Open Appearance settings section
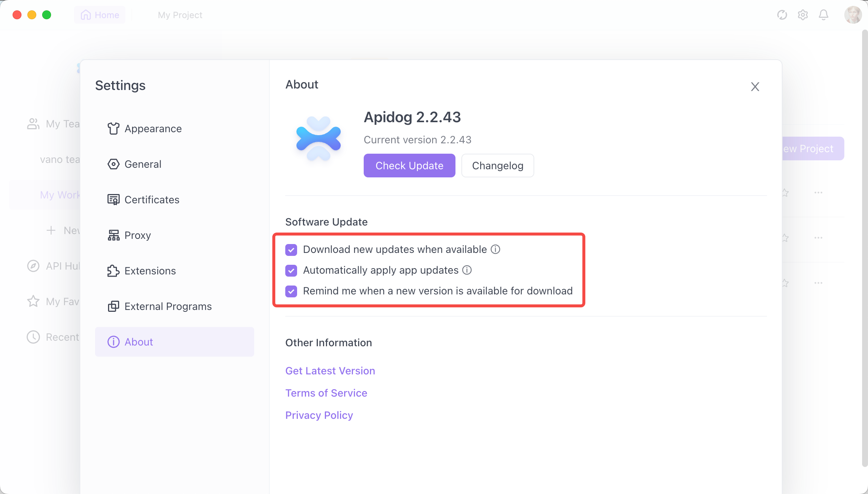The width and height of the screenshot is (868, 494). click(153, 128)
